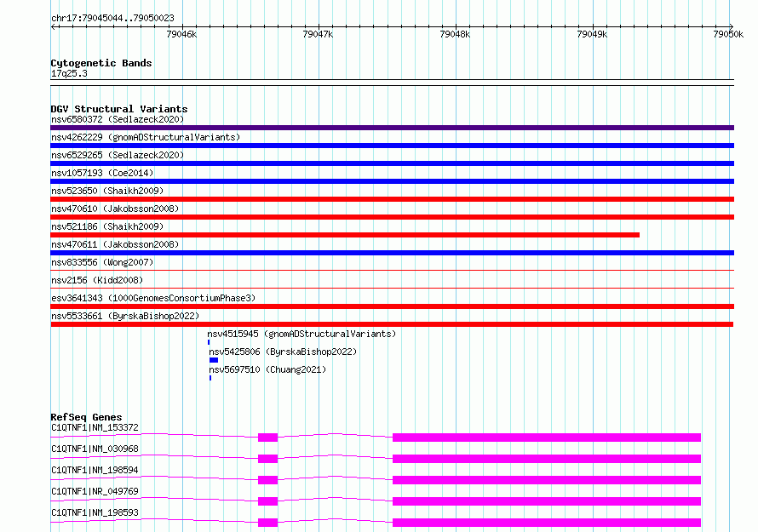758x532 pixels.
Task: Open C1QTNF1|NM_198593 transcript label
Action: point(95,512)
